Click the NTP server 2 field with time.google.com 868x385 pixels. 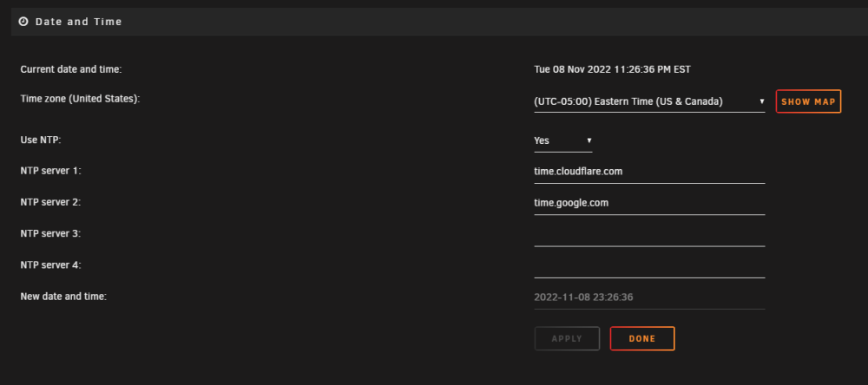(x=649, y=204)
